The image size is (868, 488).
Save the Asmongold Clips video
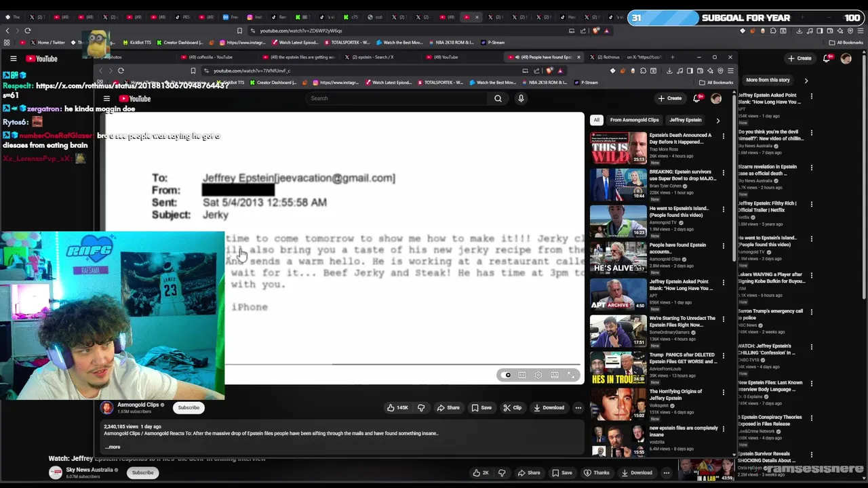[x=481, y=407]
